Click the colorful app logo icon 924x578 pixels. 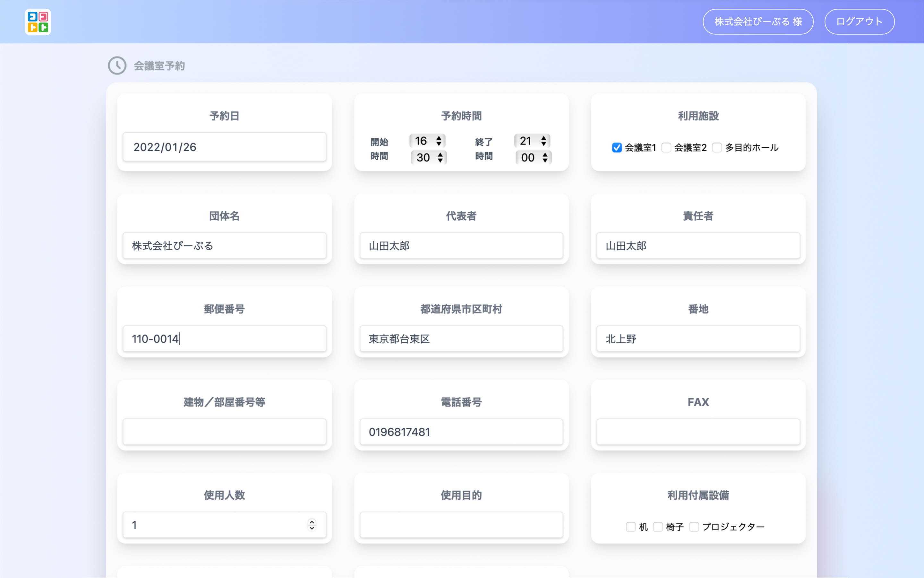(38, 22)
